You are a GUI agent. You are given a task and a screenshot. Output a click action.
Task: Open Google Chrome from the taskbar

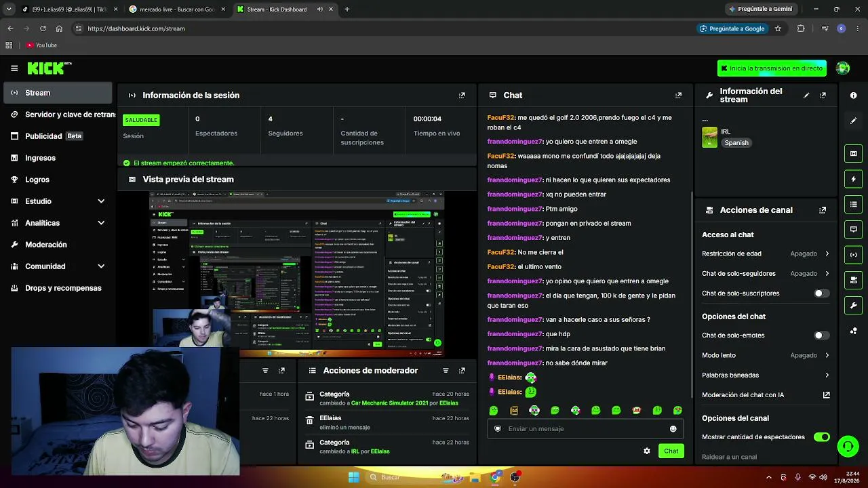(x=496, y=477)
